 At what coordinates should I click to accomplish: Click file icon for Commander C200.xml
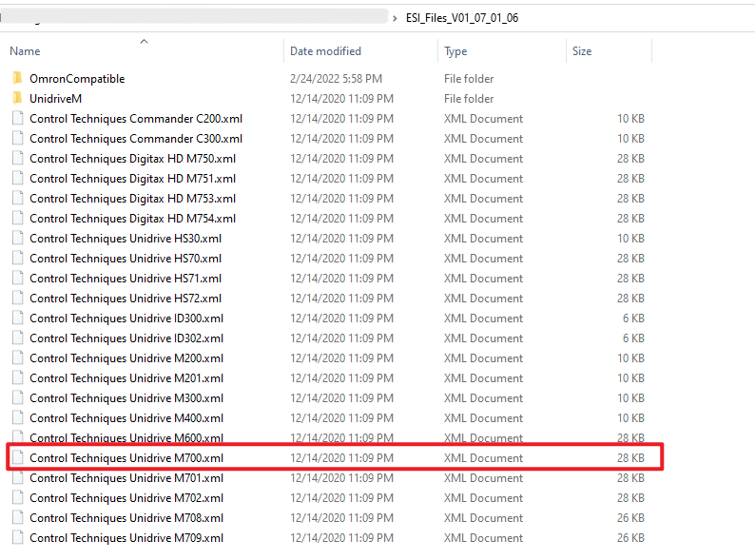pyautogui.click(x=17, y=119)
